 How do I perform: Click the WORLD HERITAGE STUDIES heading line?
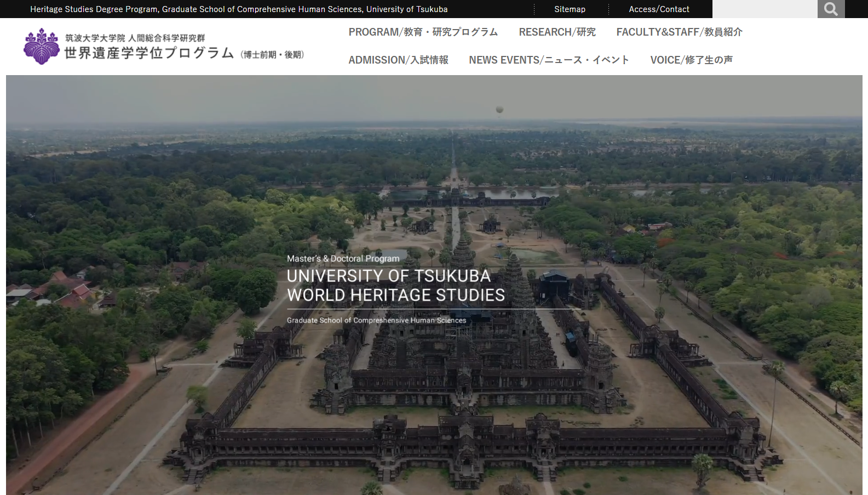396,295
